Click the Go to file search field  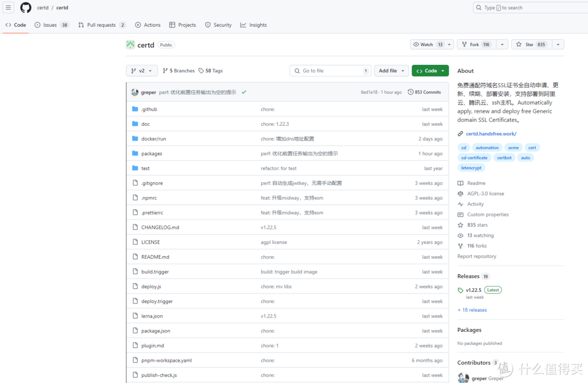[x=330, y=71]
